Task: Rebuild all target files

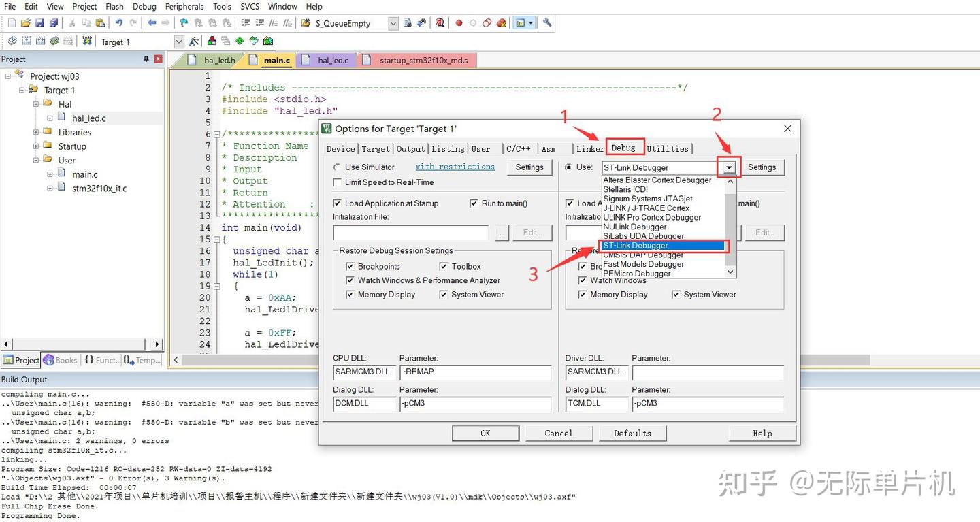Action: [x=42, y=41]
